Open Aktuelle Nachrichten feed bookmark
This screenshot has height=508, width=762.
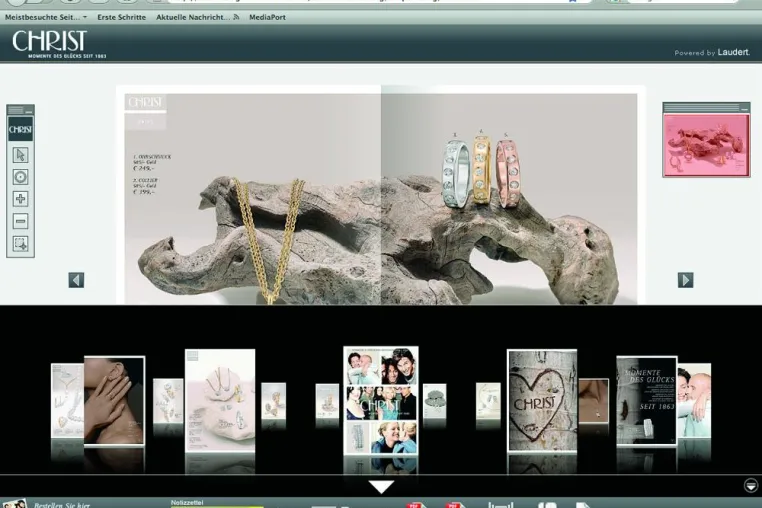197,17
